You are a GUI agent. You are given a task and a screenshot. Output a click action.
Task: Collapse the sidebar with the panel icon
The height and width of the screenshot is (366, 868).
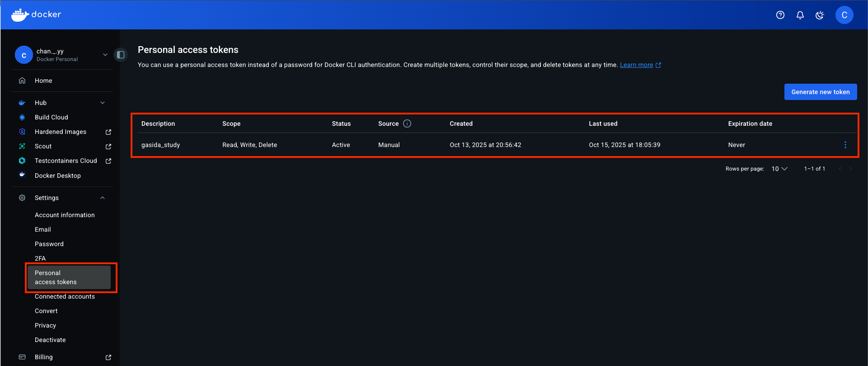121,55
